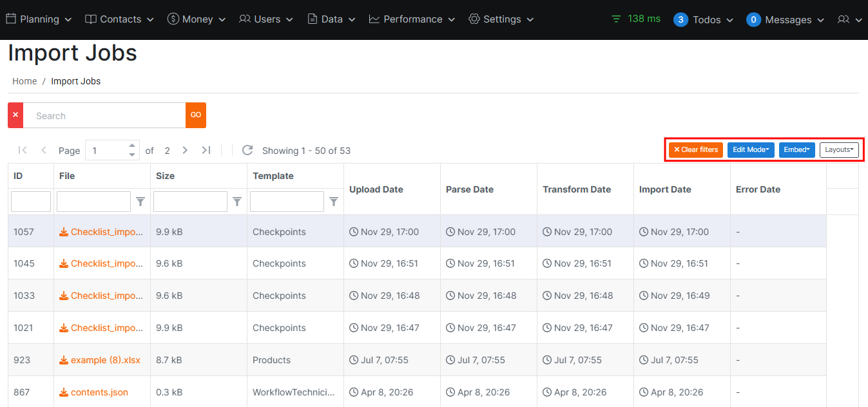
Task: Open the Planning menu
Action: coord(39,19)
